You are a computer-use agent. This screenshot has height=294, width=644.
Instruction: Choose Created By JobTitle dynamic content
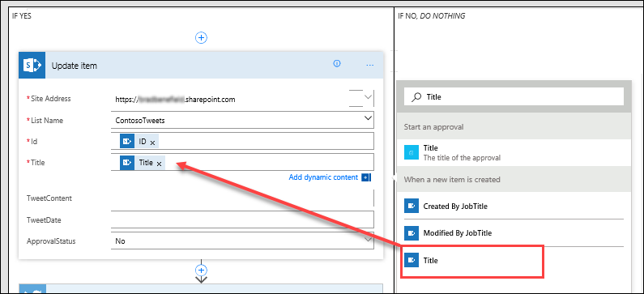[x=514, y=207]
